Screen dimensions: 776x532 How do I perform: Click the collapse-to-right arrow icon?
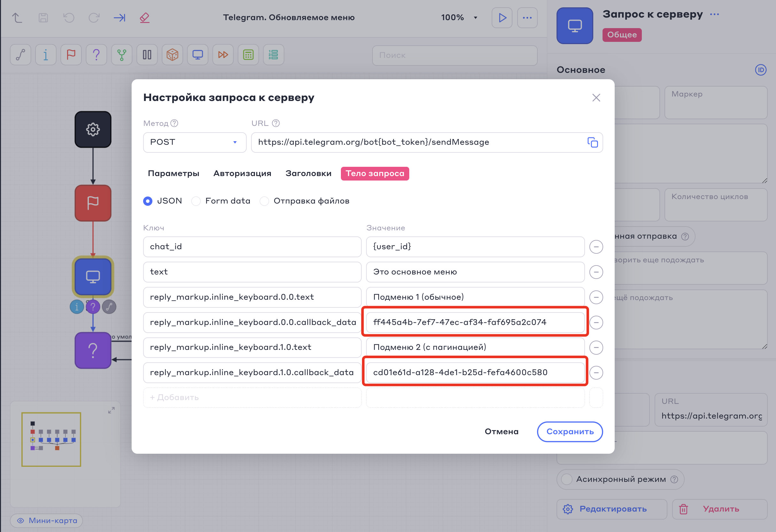pos(119,18)
